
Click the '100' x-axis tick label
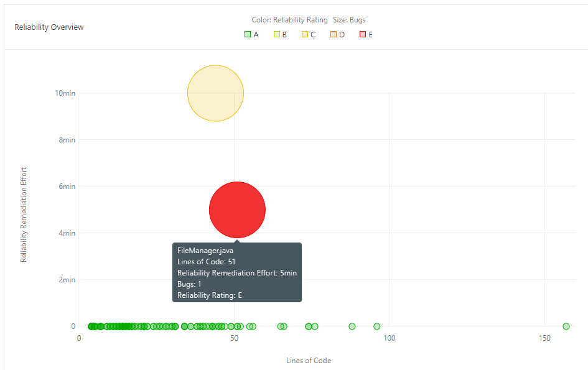pyautogui.click(x=390, y=338)
